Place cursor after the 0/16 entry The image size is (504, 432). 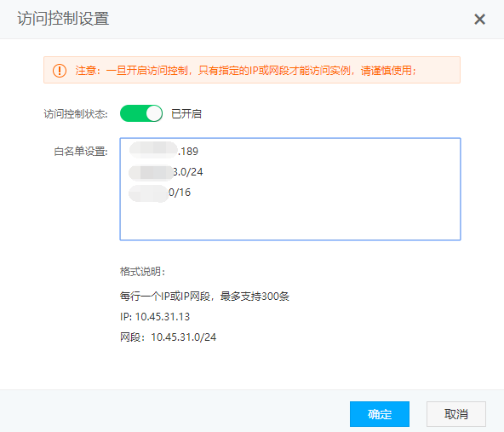pos(191,193)
